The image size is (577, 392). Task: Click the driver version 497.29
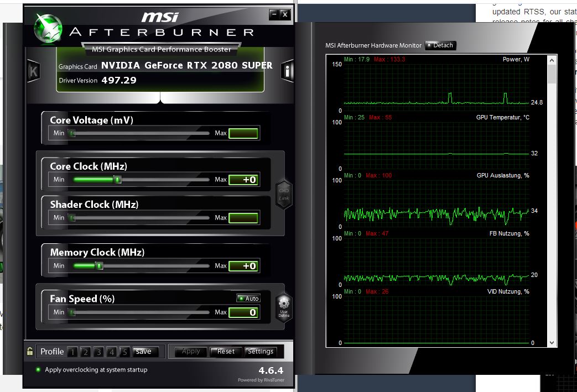119,80
